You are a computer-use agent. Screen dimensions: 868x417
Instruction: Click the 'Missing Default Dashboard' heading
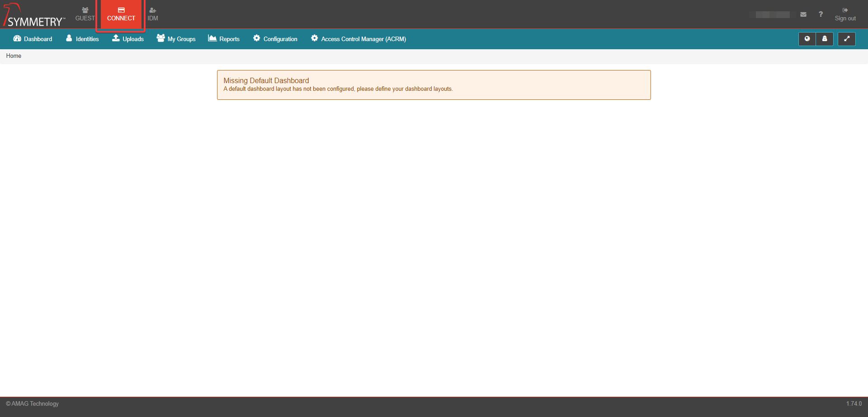[x=266, y=80]
